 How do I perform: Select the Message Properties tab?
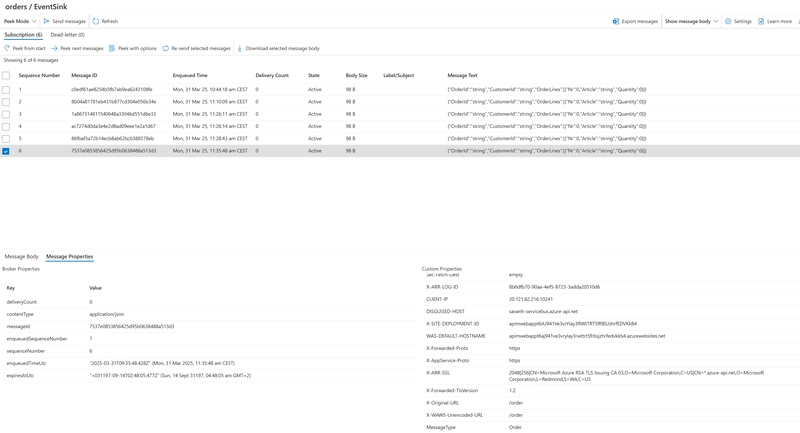click(69, 257)
